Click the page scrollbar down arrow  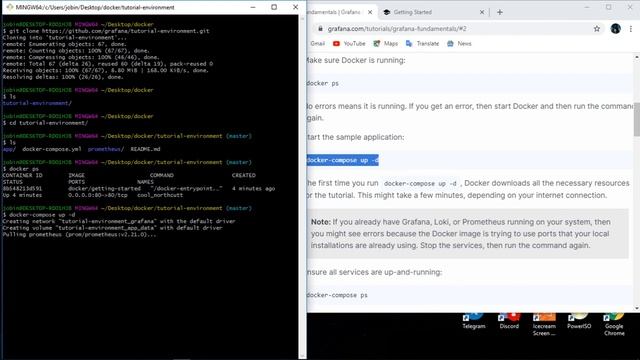(636, 309)
